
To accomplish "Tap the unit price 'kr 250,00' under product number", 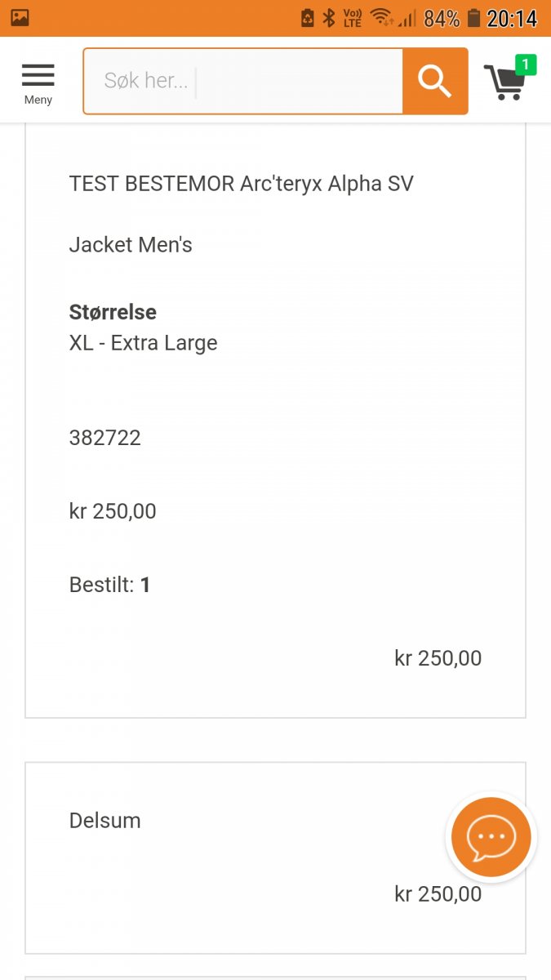I will [113, 511].
